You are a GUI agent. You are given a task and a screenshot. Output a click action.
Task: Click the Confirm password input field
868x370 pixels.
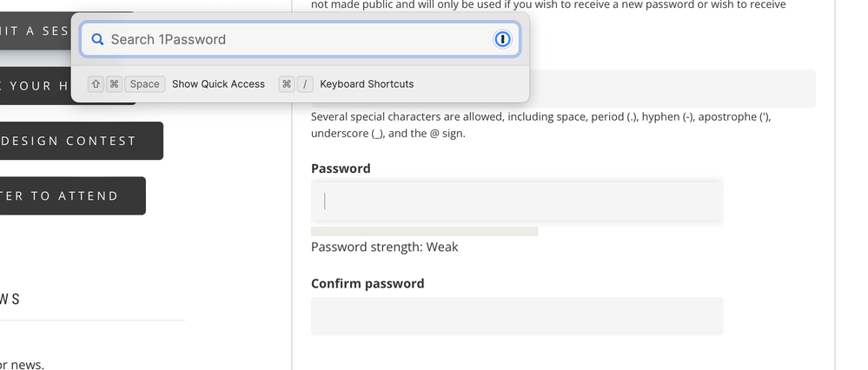pyautogui.click(x=516, y=316)
